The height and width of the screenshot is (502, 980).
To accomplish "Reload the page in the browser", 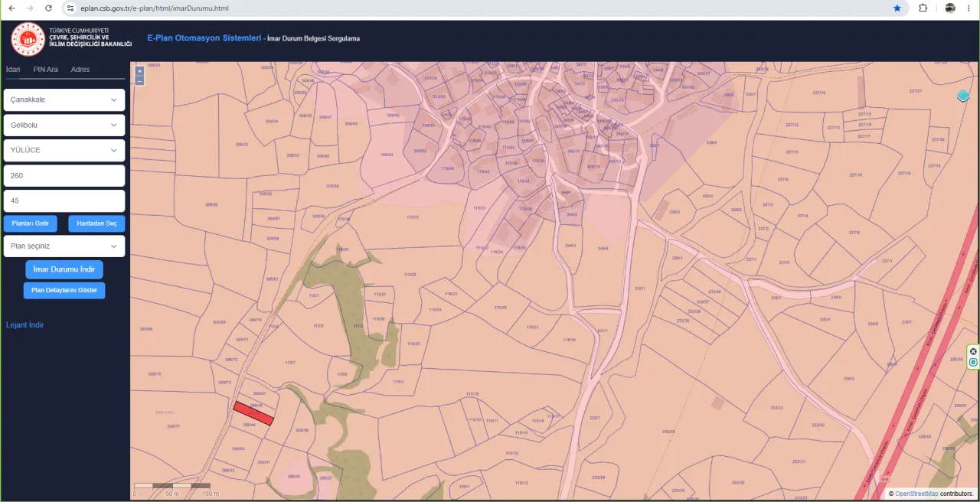I will pyautogui.click(x=48, y=8).
